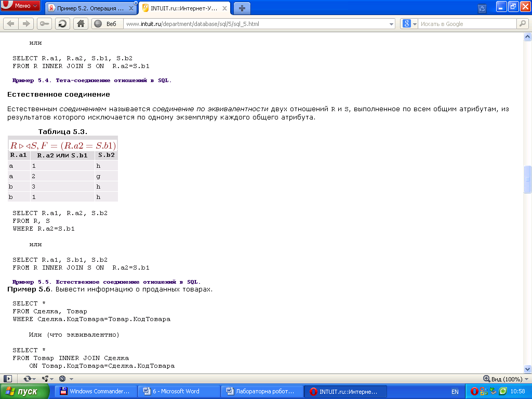Click the Веб site info badge
The width and height of the screenshot is (532, 399).
[107, 24]
